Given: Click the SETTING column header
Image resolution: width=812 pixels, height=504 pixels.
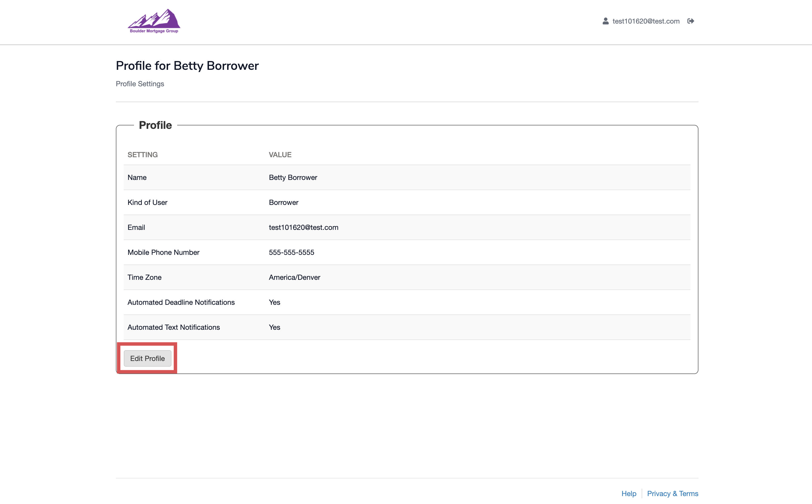Looking at the screenshot, I should 143,155.
